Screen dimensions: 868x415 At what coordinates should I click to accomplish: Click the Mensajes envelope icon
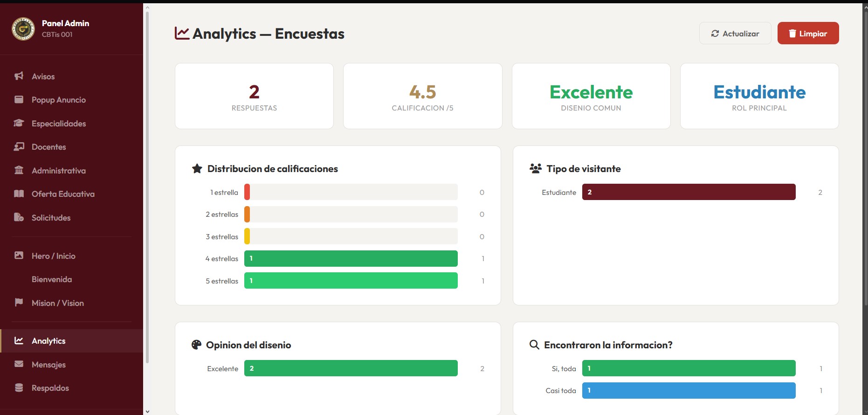coord(19,364)
